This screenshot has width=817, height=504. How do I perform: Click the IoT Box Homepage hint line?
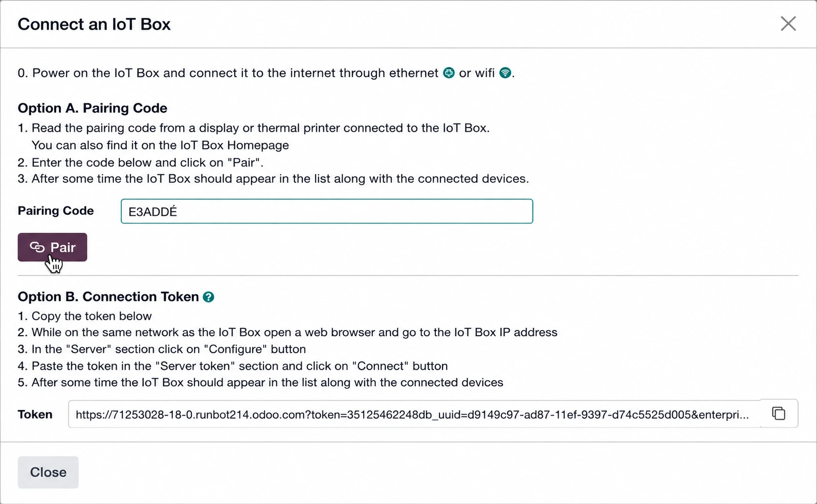coord(160,145)
